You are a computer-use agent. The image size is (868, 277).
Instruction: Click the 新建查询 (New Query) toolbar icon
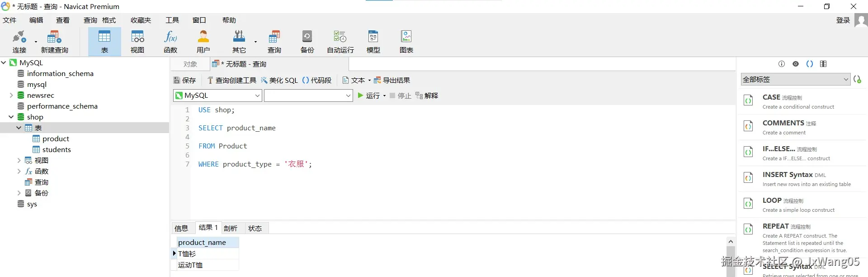pos(54,42)
